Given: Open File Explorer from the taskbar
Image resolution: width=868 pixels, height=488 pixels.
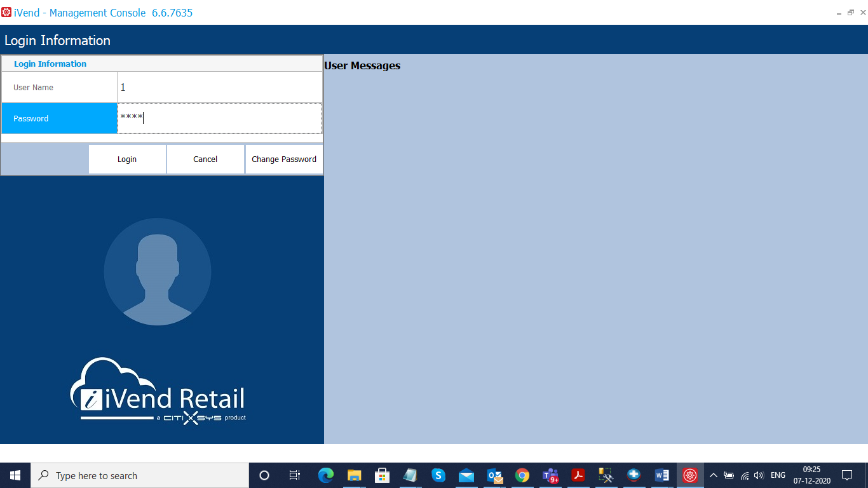Looking at the screenshot, I should click(x=354, y=475).
